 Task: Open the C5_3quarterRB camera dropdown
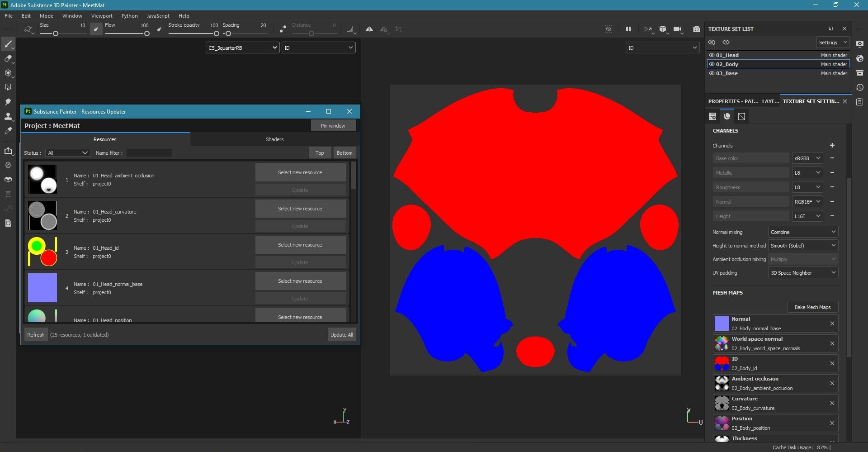[242, 48]
